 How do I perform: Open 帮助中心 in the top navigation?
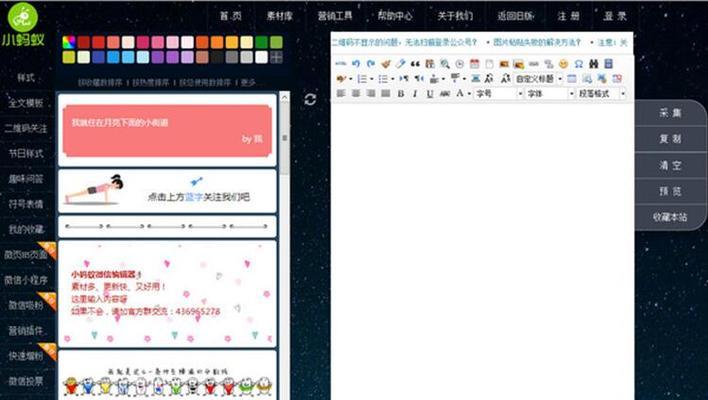pos(395,16)
